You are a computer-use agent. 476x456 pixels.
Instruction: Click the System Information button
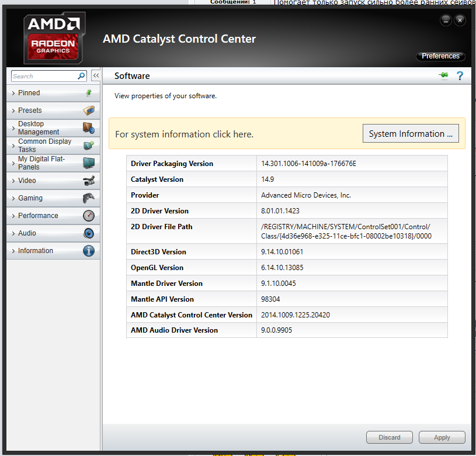tap(411, 133)
